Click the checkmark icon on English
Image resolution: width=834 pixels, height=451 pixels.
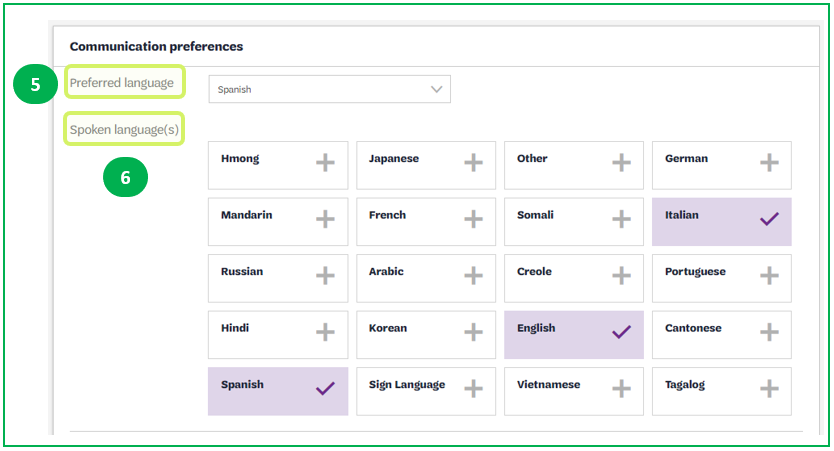(x=621, y=332)
